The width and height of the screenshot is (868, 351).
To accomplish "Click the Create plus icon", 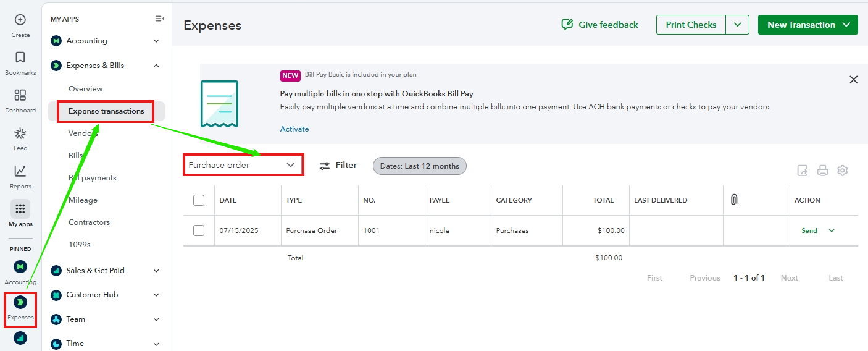I will [x=20, y=20].
